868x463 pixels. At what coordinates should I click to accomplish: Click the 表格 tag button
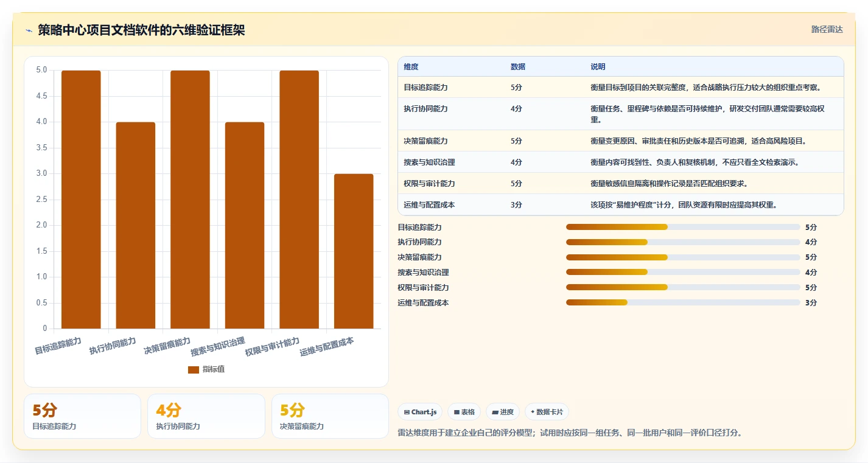(x=464, y=412)
